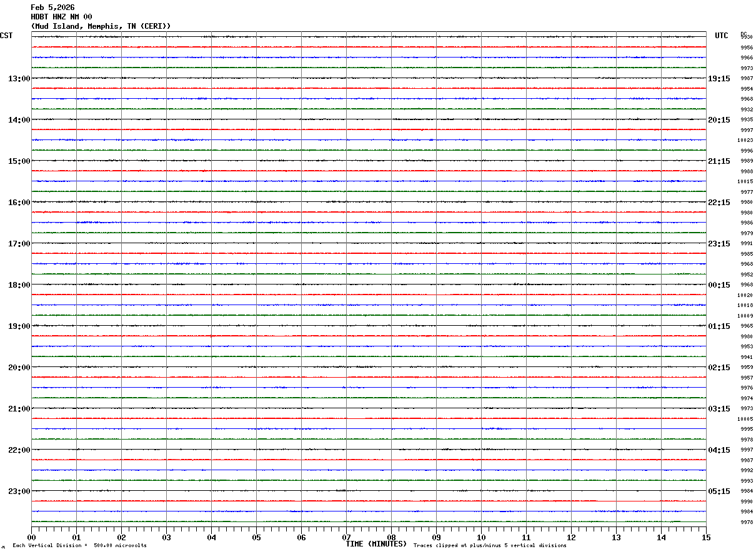Click the Mud Island, Memphis location text
This screenshot has height=554, width=756.
pyautogui.click(x=79, y=26)
